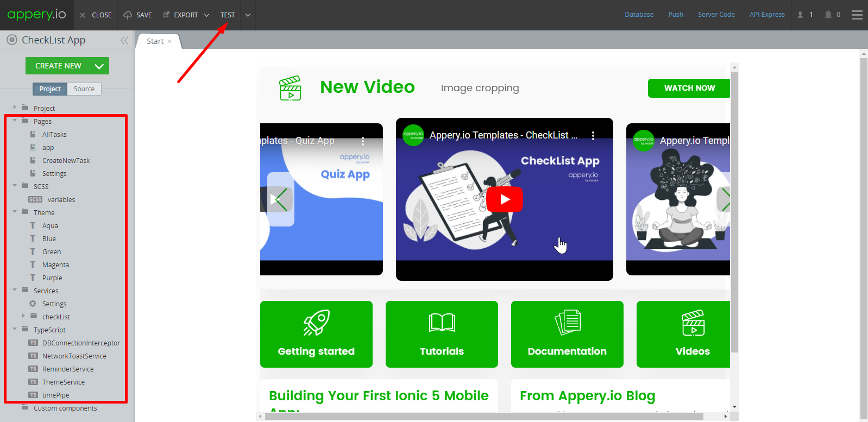Play the CheckList App YouTube video
Screen dimensions: 868x422
505,199
